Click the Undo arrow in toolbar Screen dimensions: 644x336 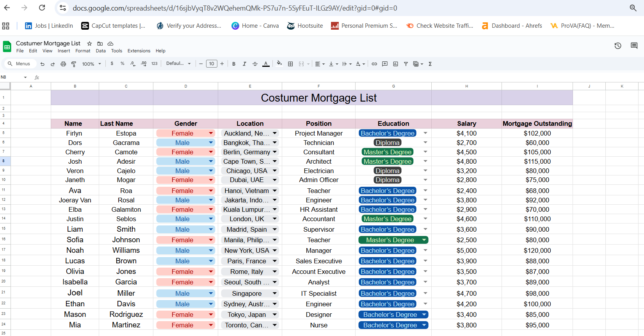click(42, 64)
